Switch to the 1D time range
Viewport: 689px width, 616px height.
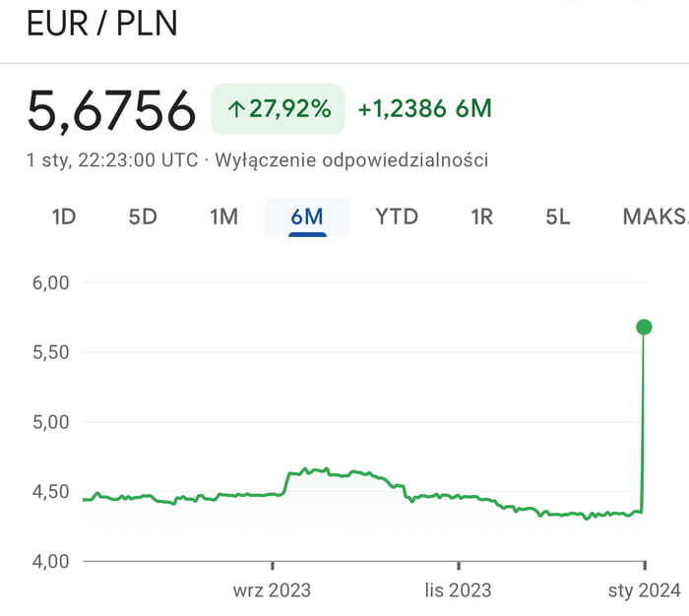tap(64, 216)
